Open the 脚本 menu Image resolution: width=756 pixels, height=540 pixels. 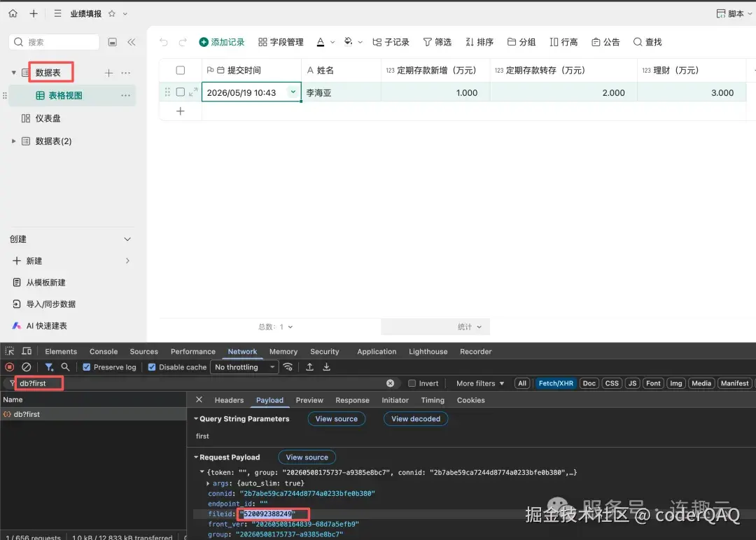734,13
